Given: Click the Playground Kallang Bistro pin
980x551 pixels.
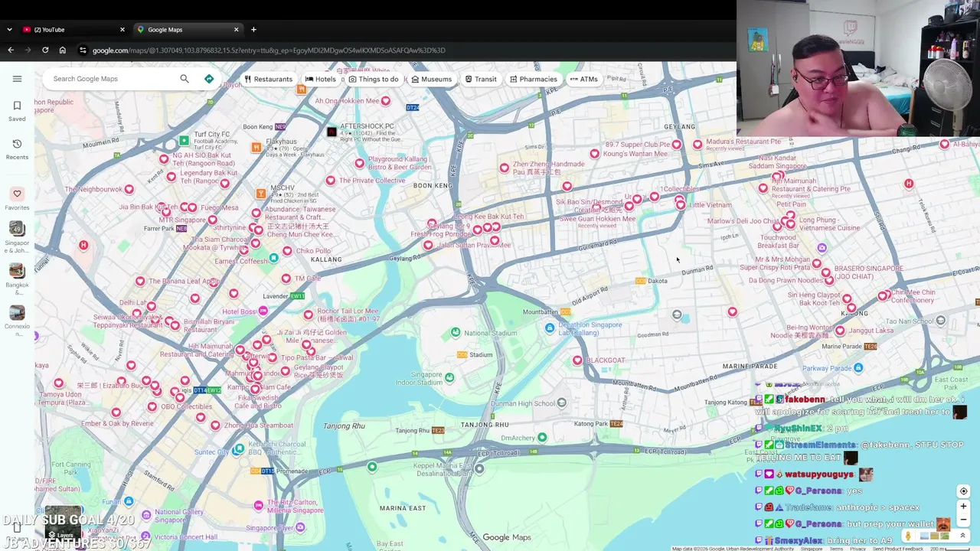Looking at the screenshot, I should [359, 163].
